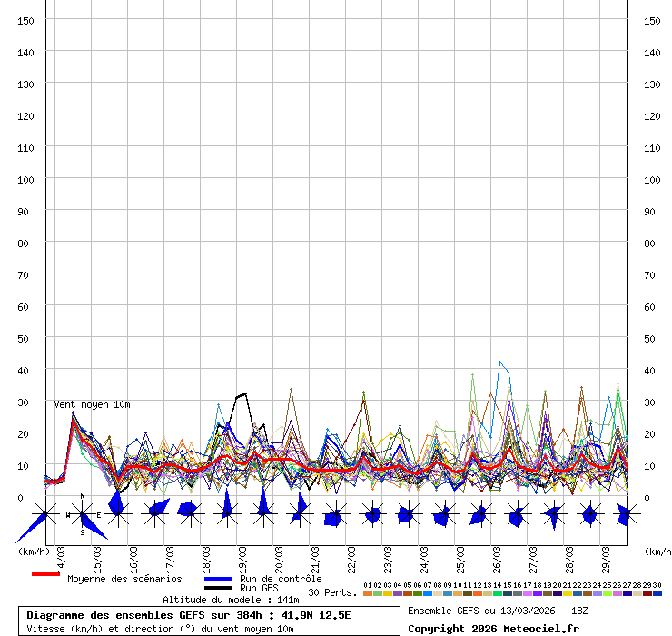
Task: Click the last wind rose at far right
Action: pyautogui.click(x=625, y=515)
